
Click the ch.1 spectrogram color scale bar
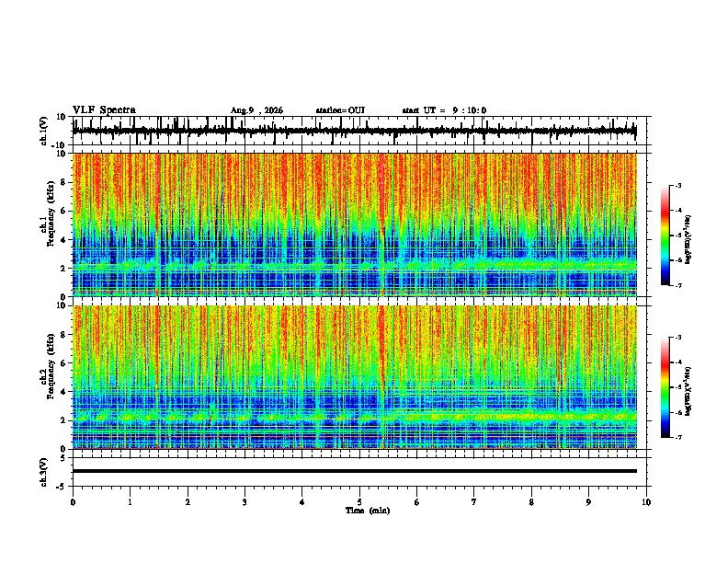click(x=665, y=236)
